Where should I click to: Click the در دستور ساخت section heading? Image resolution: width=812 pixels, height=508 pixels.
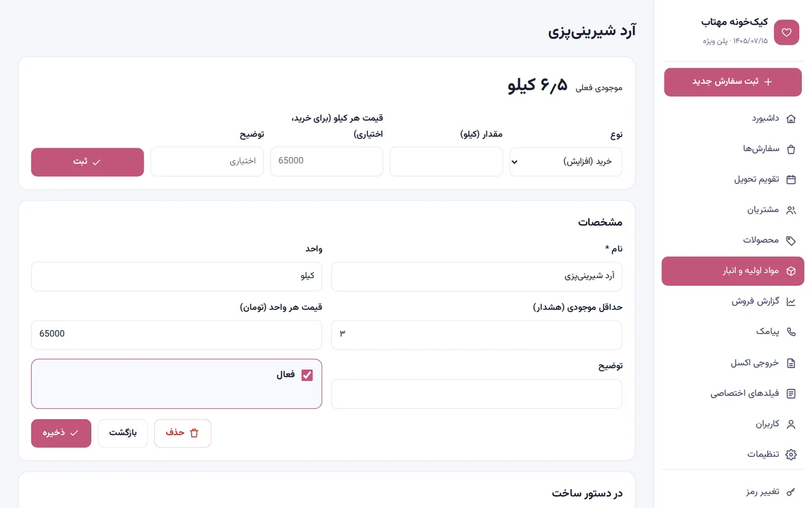pyautogui.click(x=587, y=493)
